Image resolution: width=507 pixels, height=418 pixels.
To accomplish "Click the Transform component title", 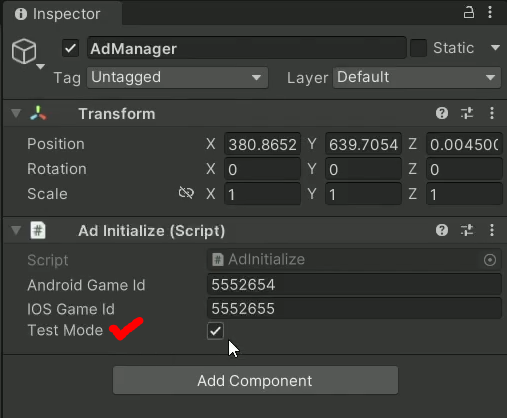I will tap(117, 114).
